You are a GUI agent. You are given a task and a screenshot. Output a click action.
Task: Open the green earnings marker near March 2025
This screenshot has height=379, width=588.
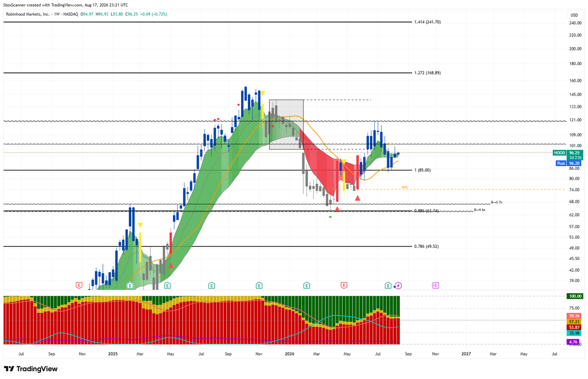tap(130, 285)
